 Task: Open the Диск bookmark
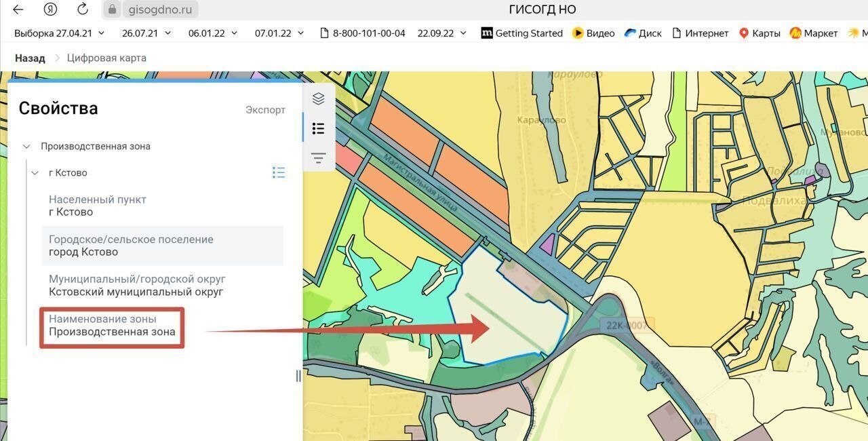pyautogui.click(x=643, y=33)
